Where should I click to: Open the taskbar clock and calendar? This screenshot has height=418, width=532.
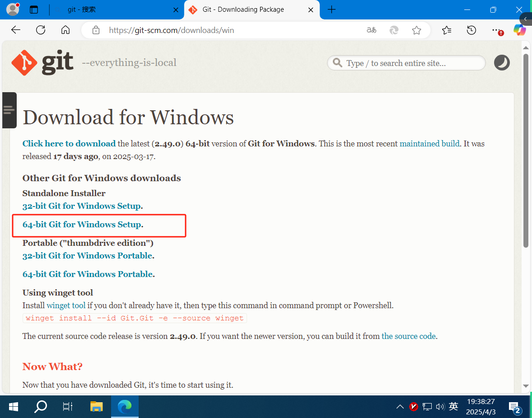pyautogui.click(x=481, y=407)
